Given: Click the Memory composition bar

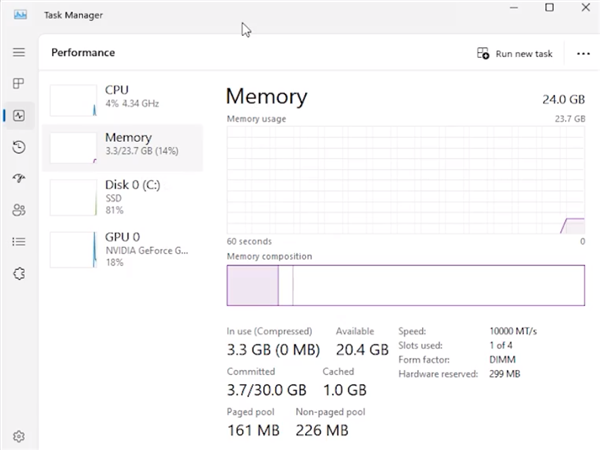Looking at the screenshot, I should [405, 285].
